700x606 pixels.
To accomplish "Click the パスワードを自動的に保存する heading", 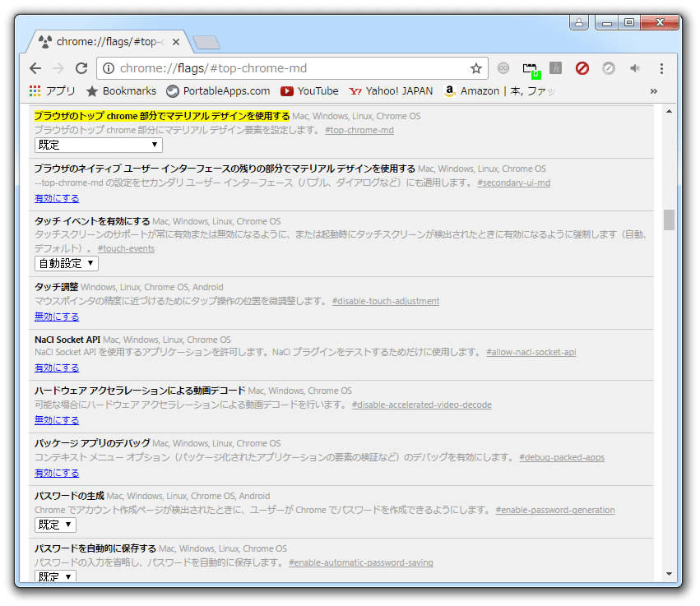I will 95,548.
